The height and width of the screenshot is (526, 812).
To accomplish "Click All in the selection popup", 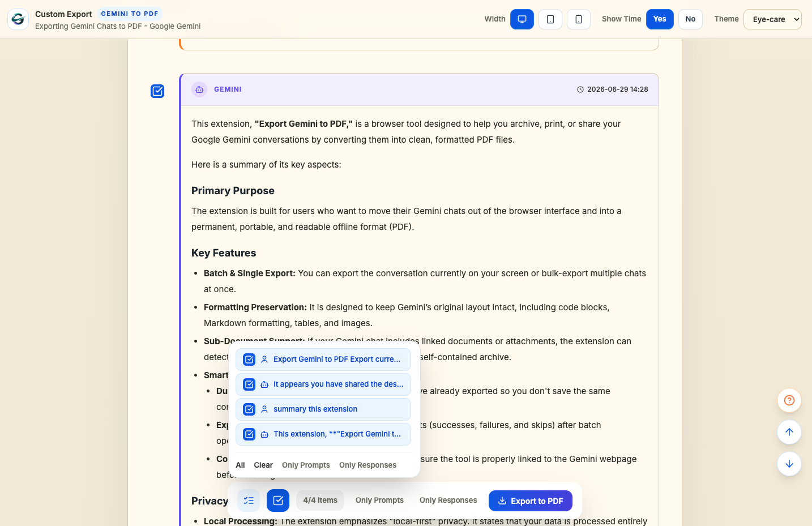I will (240, 465).
